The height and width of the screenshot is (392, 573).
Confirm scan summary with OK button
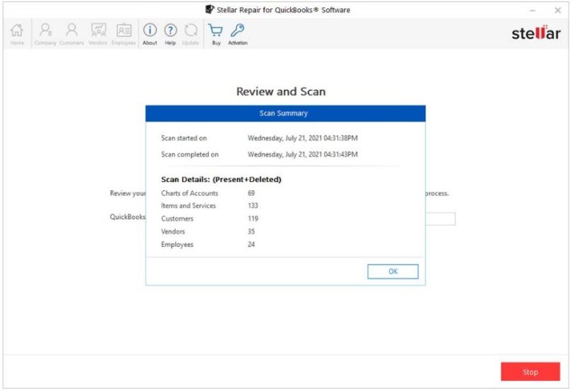click(393, 271)
